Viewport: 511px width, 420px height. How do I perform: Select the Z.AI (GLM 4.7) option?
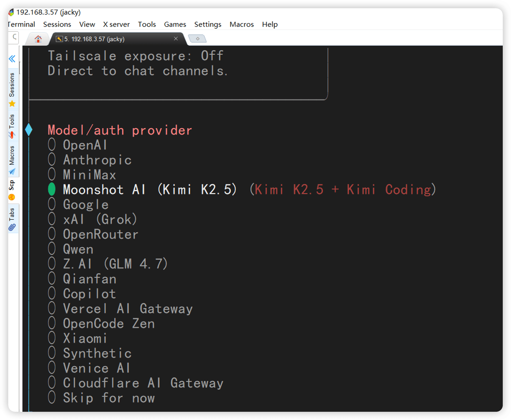[x=108, y=264]
